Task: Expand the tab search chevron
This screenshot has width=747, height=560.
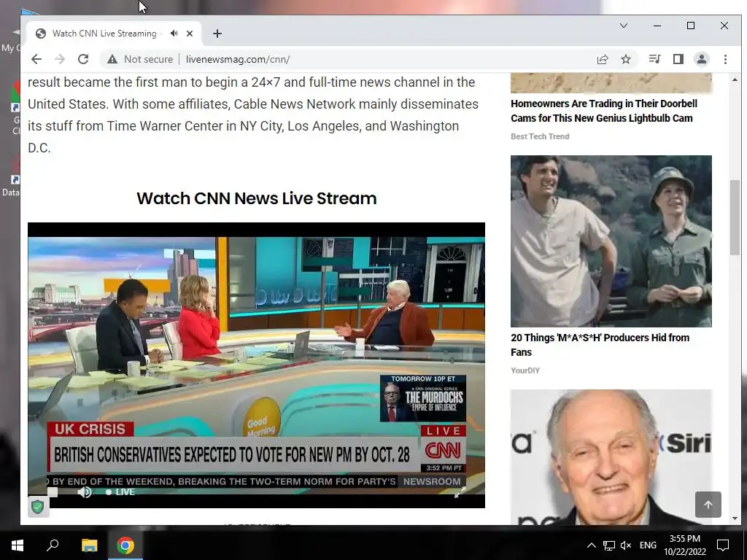Action: pyautogui.click(x=624, y=26)
